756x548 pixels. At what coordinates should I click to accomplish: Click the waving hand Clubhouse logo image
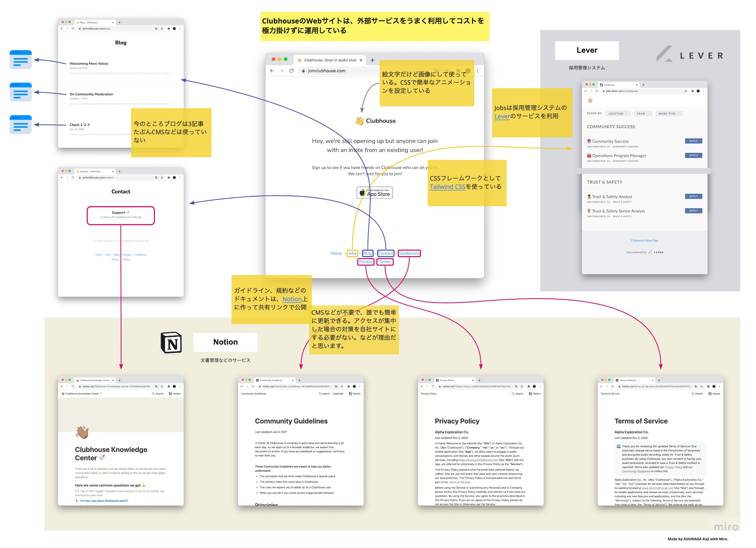359,121
